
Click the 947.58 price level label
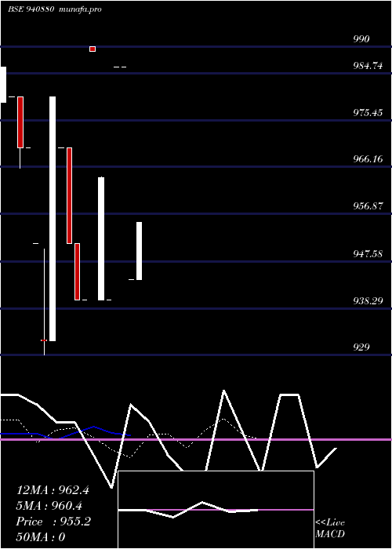[368, 253]
